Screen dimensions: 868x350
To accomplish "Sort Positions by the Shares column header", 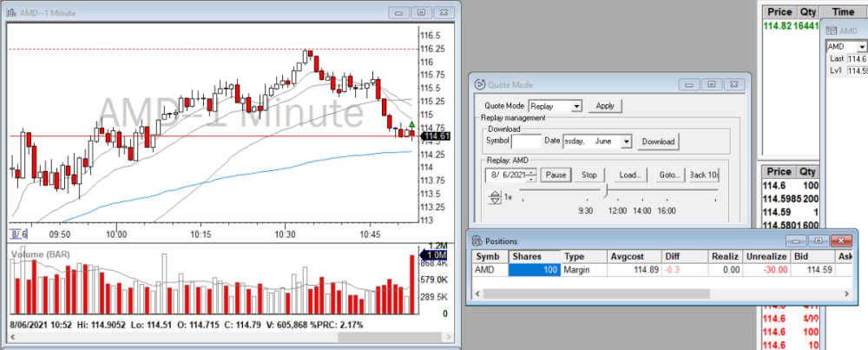I will tap(534, 256).
